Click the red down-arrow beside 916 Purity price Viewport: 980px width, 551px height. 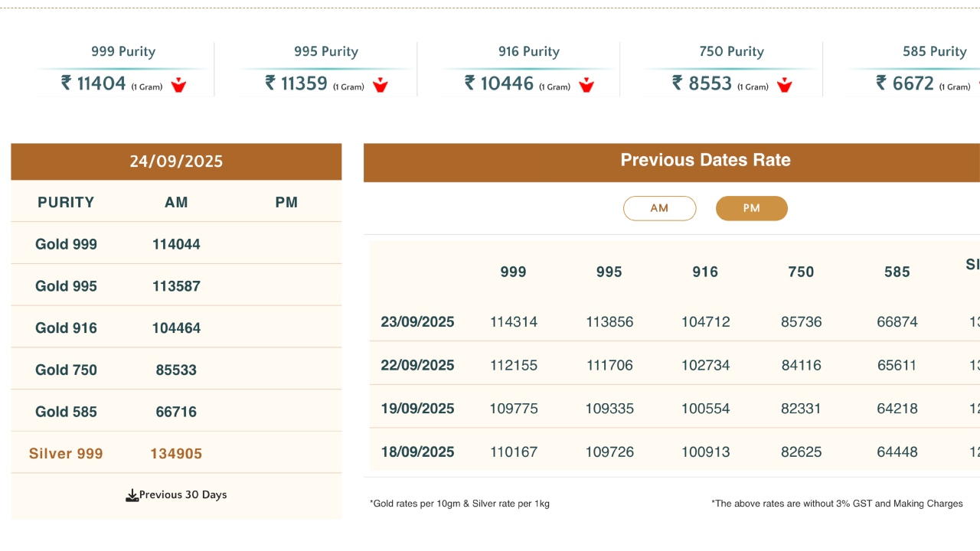tap(586, 85)
